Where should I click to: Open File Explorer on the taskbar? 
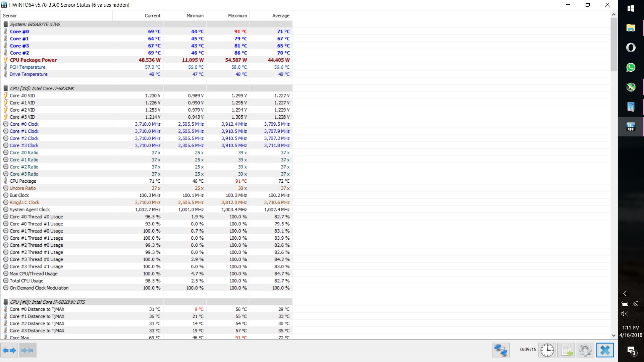click(631, 28)
